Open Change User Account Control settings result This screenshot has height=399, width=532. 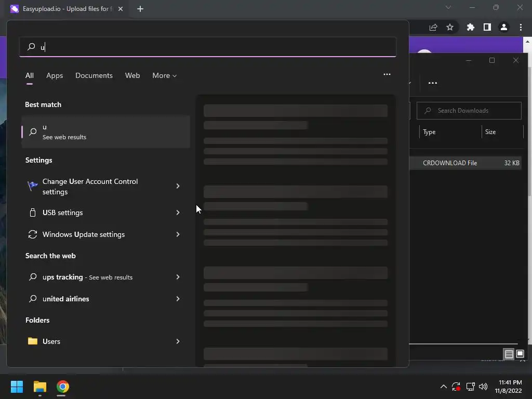tap(106, 187)
